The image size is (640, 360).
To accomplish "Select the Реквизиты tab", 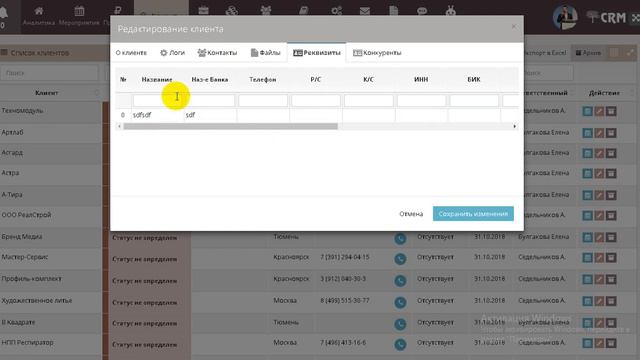I will (317, 53).
